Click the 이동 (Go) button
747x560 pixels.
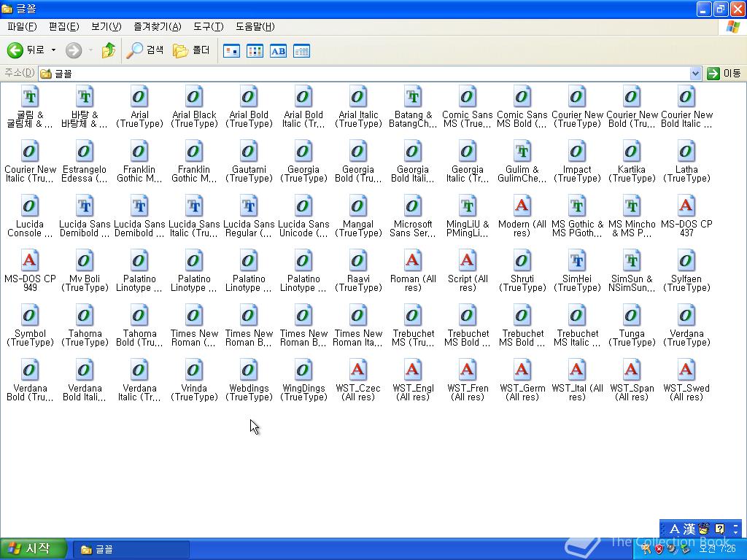[724, 74]
